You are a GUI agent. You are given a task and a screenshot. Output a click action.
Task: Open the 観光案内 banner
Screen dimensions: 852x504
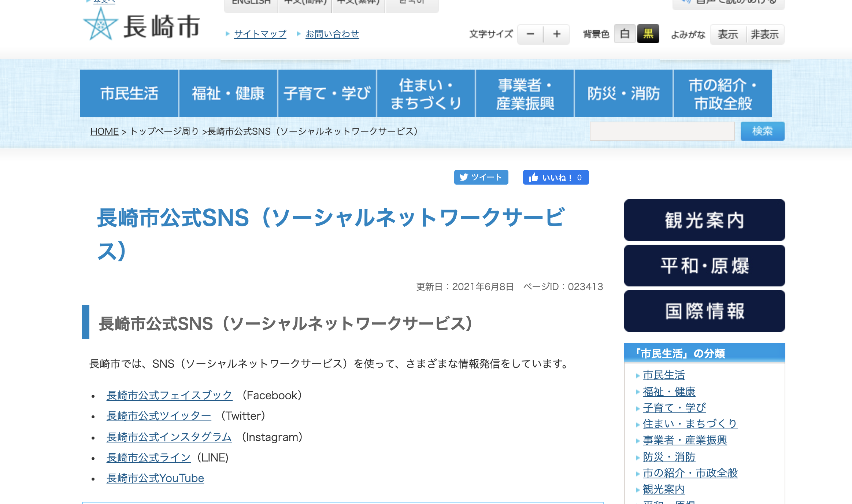(x=704, y=220)
